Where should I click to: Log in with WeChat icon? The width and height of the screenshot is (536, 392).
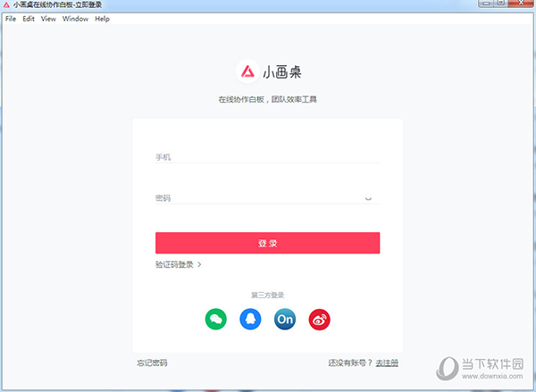click(215, 319)
